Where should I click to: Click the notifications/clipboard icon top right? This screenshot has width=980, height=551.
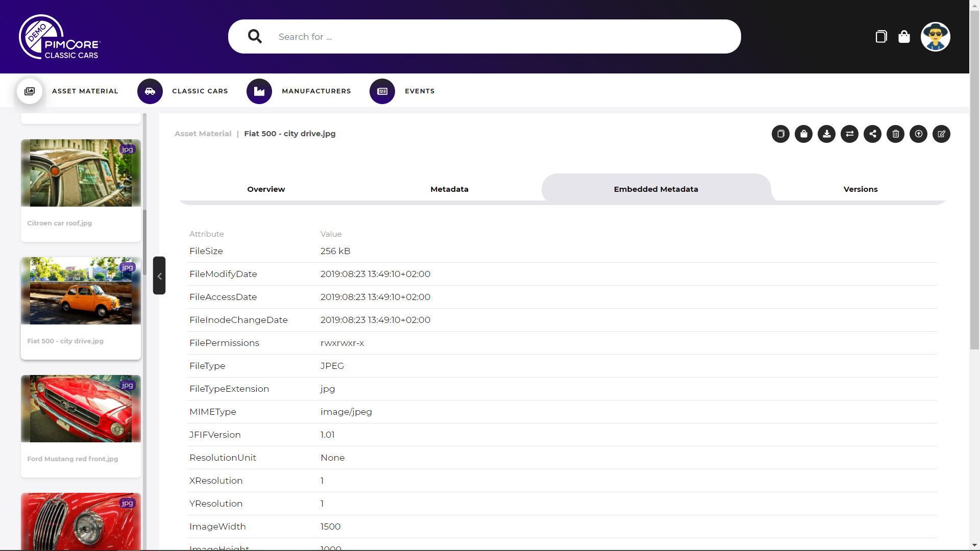pos(880,36)
